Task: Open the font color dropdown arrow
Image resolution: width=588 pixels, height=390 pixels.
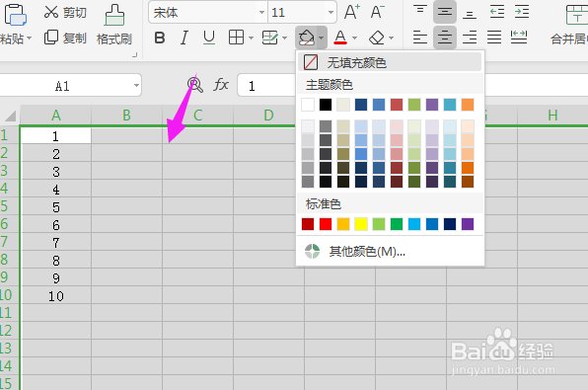Action: (354, 38)
